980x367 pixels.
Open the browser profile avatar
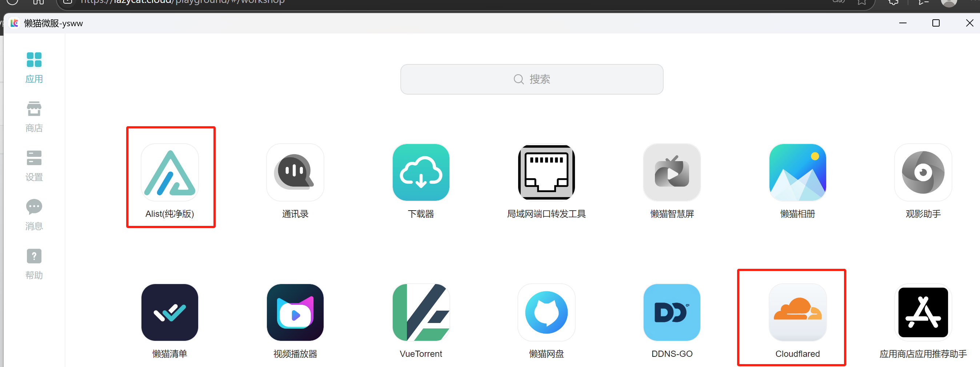coord(948,2)
